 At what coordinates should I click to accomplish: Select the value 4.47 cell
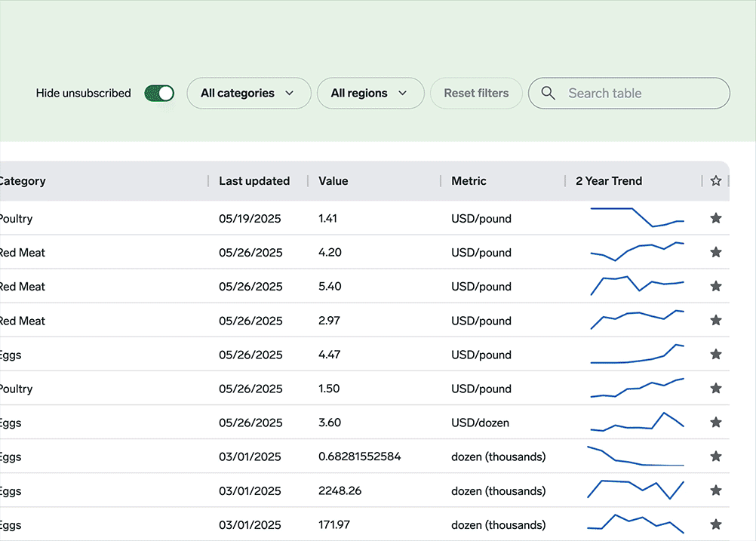[x=329, y=355]
